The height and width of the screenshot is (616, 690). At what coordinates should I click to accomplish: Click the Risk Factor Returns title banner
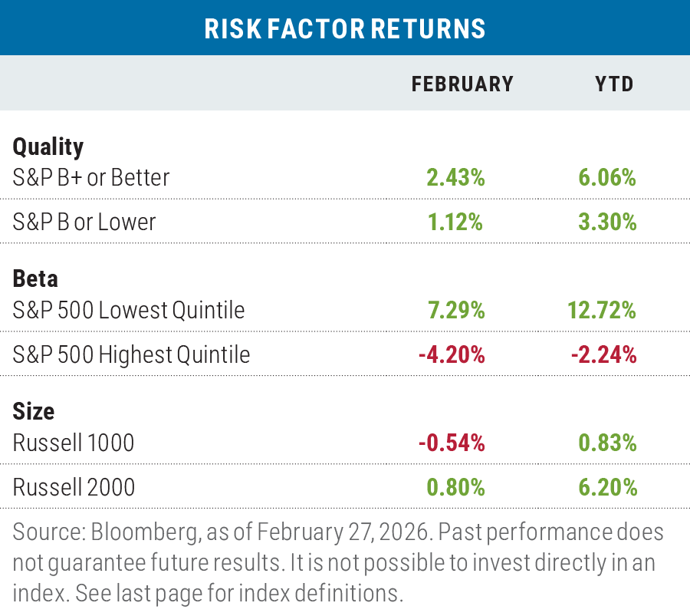tap(345, 28)
